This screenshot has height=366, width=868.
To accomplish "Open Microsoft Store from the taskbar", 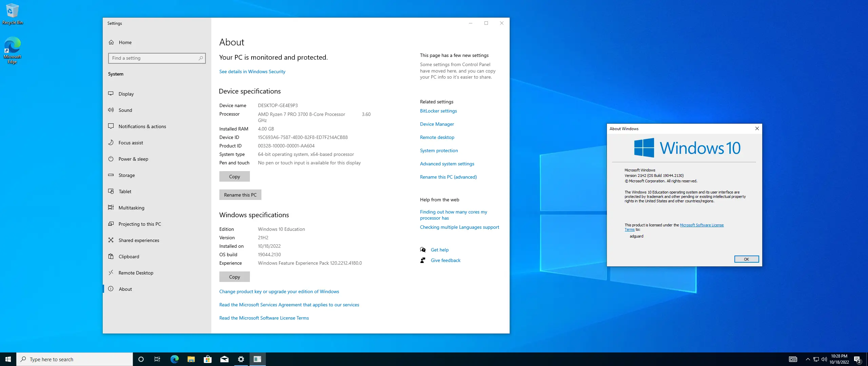I will (208, 359).
